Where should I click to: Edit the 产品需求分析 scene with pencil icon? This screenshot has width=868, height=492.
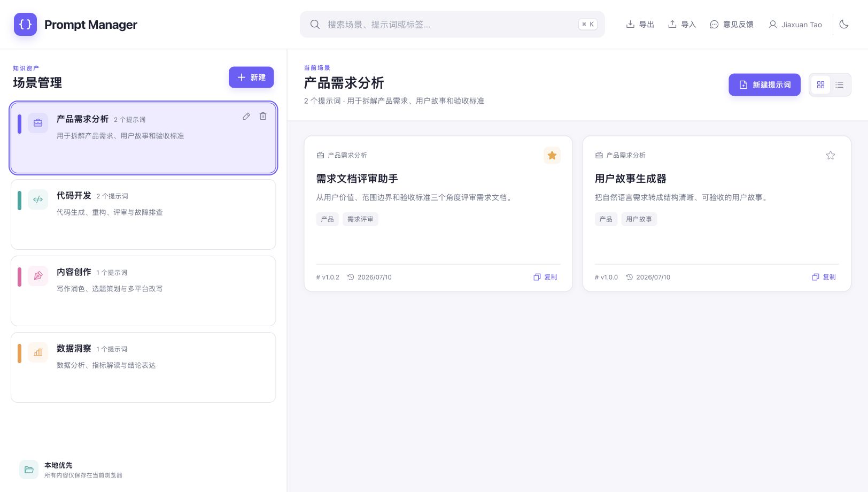tap(246, 116)
